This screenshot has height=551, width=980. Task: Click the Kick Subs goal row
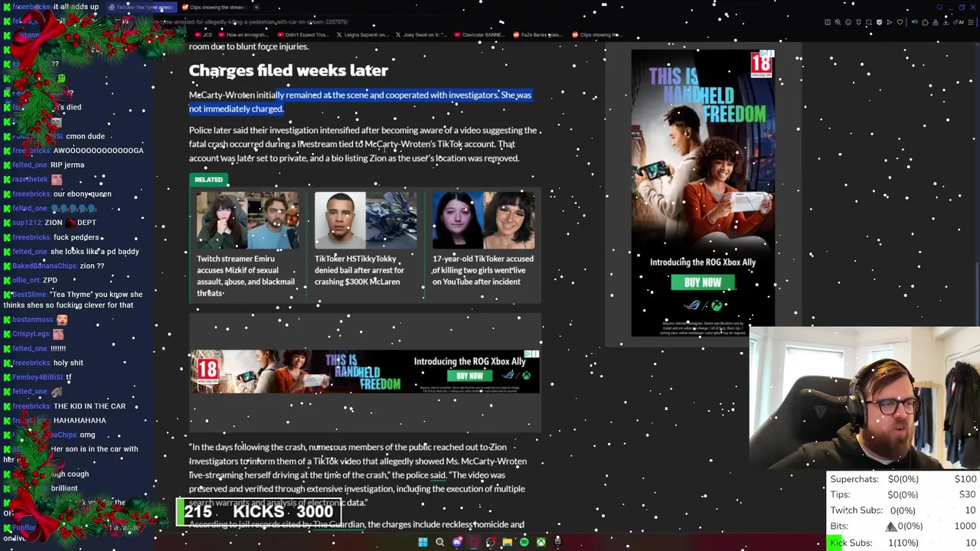point(903,543)
